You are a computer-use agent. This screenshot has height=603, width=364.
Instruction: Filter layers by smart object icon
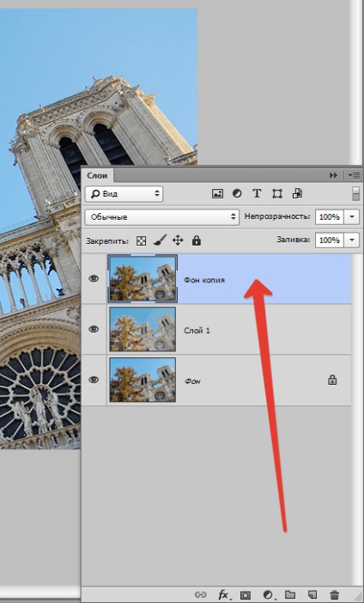point(297,193)
